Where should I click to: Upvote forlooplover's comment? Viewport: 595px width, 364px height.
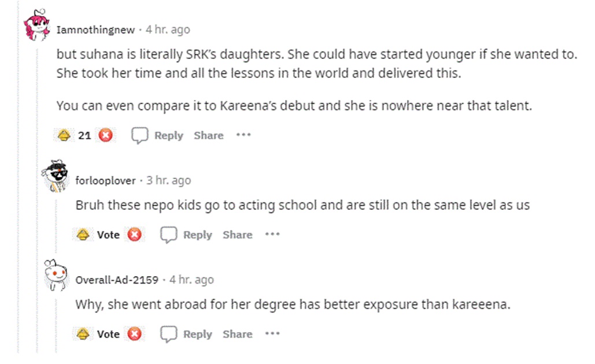click(83, 235)
